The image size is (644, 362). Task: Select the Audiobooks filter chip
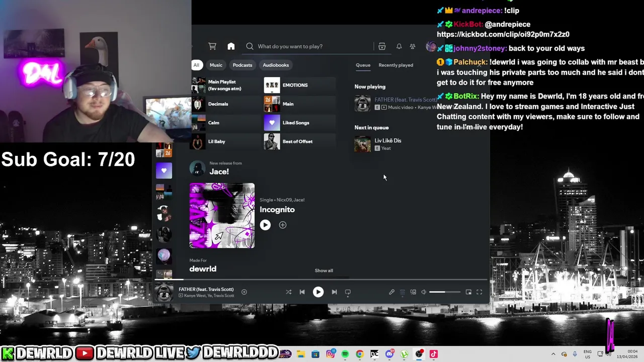[x=276, y=65]
